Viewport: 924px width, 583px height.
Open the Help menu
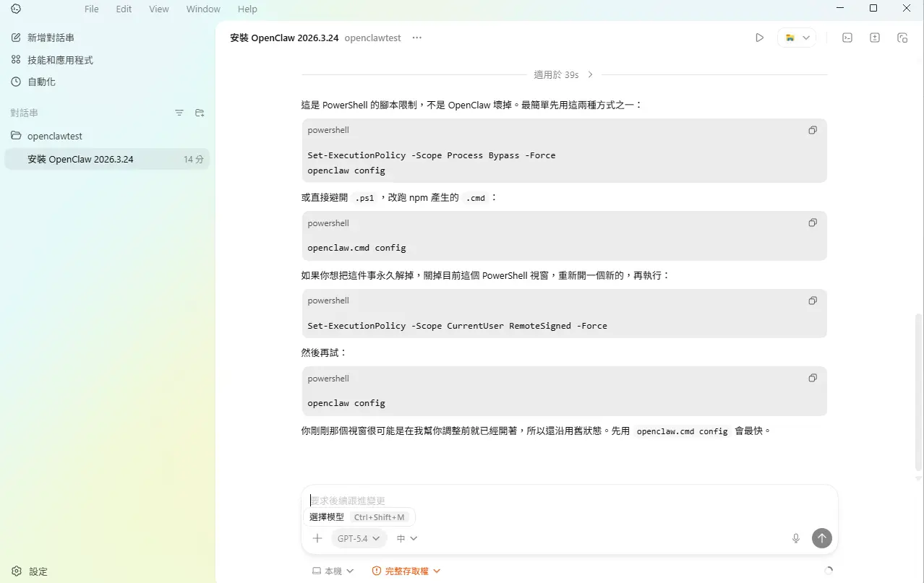point(247,9)
